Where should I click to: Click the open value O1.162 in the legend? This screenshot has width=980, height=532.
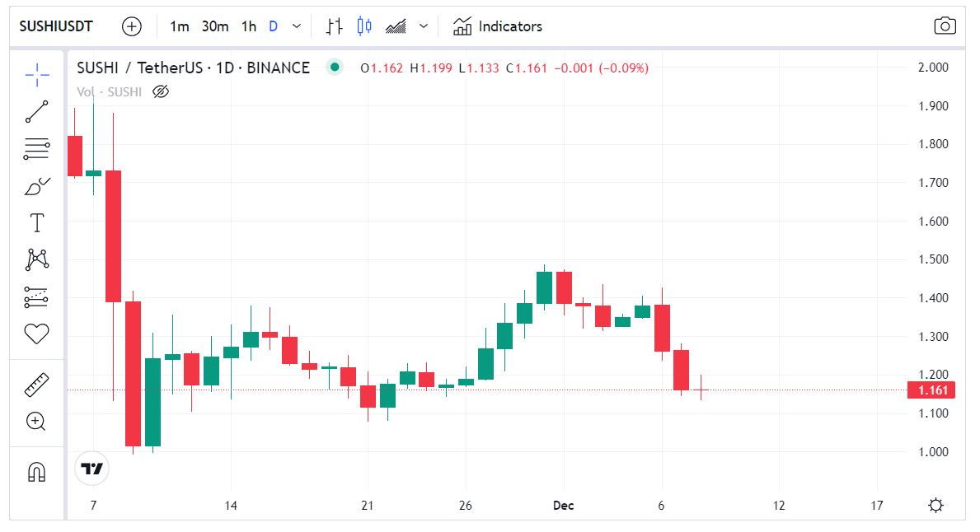(x=382, y=68)
